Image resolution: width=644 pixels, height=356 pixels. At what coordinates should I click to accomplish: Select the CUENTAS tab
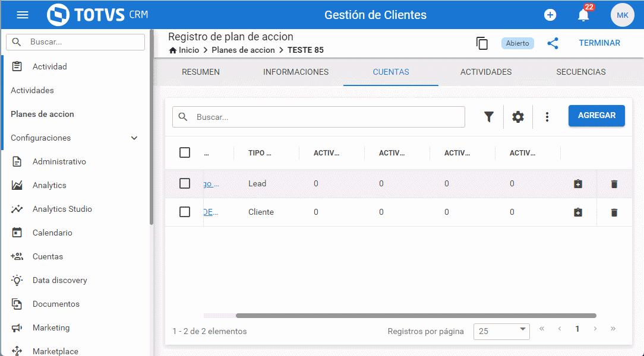pos(391,72)
